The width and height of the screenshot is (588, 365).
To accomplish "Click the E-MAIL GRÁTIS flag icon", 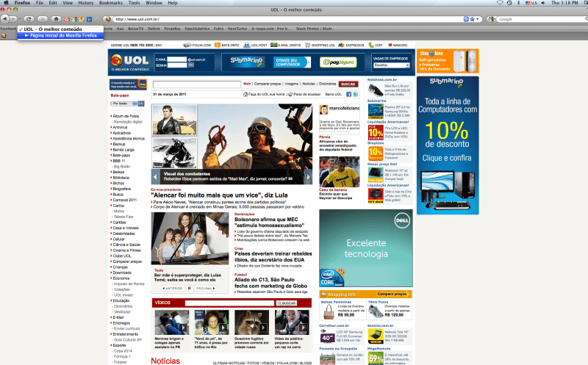I will tap(273, 45).
